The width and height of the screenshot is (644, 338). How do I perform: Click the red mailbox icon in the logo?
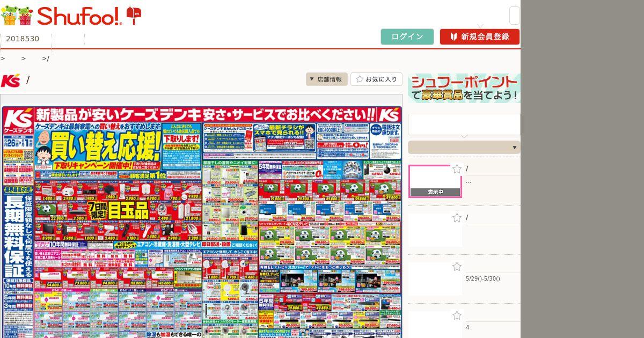click(x=134, y=16)
